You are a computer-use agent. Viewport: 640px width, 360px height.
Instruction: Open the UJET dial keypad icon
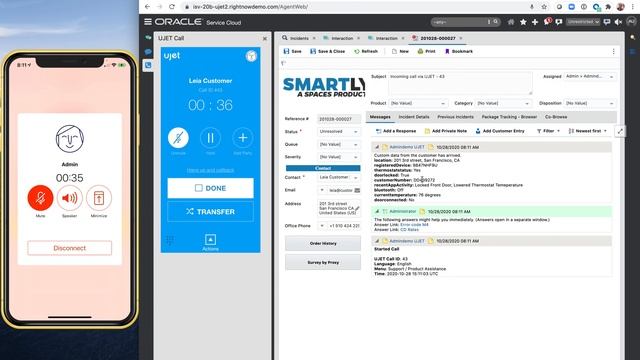pyautogui.click(x=170, y=240)
